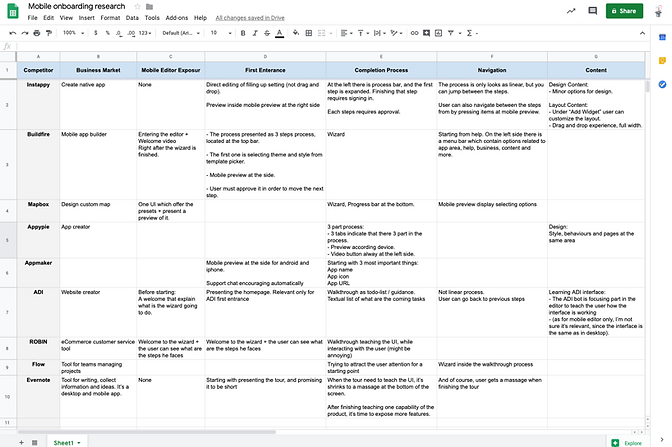Open the View menu
This screenshot has height=447, width=672.
66,18
